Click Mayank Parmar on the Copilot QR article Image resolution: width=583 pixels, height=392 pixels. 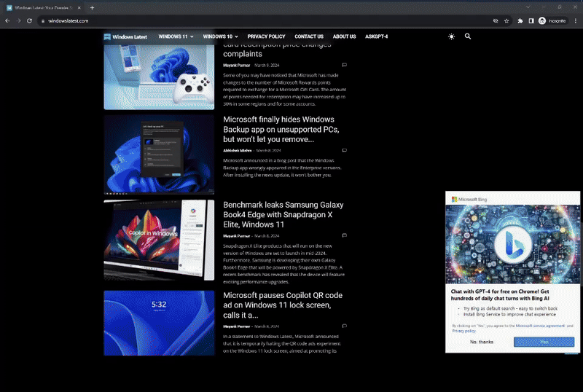click(x=236, y=326)
